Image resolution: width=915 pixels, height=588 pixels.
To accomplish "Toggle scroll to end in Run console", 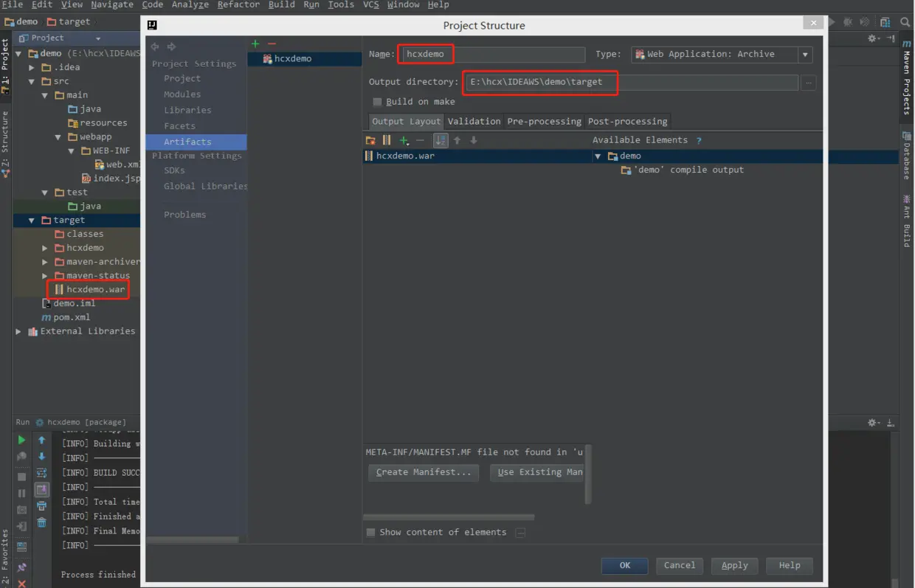I will click(x=42, y=489).
